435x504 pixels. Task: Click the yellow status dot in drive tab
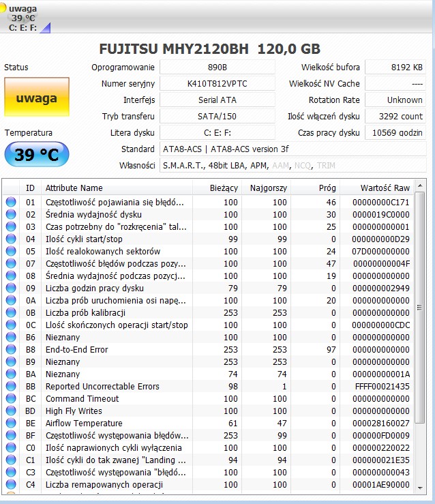click(x=3, y=8)
